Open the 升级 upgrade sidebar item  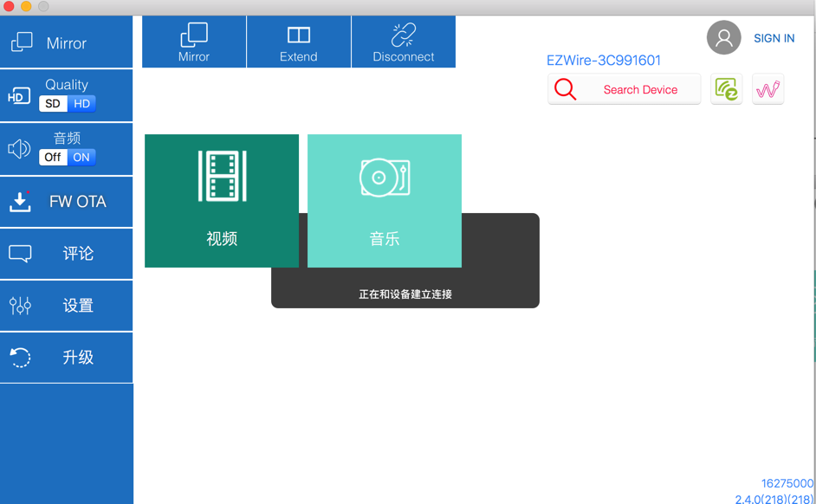[x=66, y=358]
